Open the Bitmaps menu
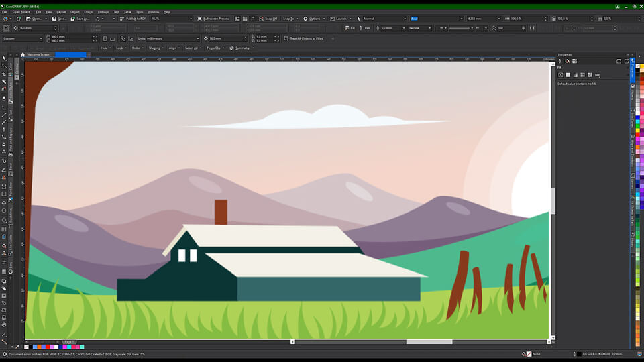The height and width of the screenshot is (362, 644). pos(103,12)
